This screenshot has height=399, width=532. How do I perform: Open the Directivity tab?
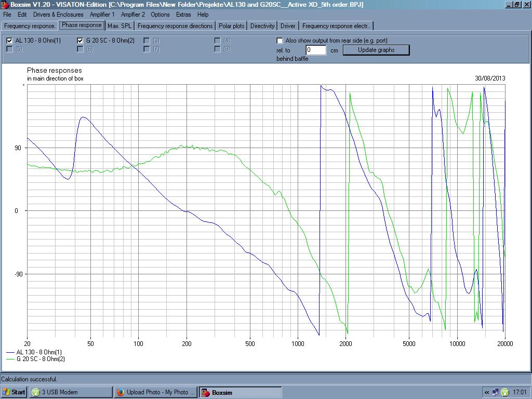point(262,26)
